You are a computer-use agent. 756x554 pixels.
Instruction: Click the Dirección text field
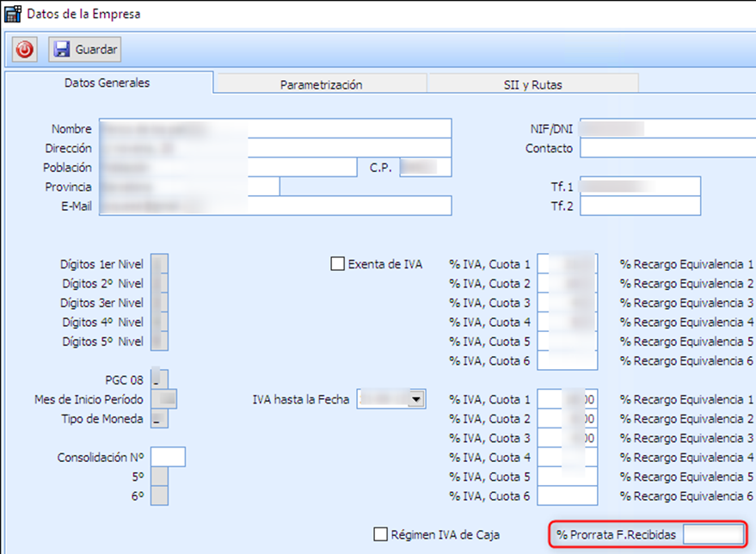(x=275, y=148)
